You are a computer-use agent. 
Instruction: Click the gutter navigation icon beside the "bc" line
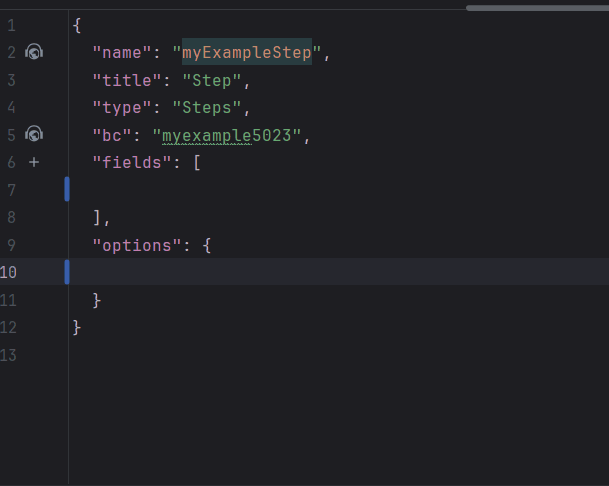[34, 134]
